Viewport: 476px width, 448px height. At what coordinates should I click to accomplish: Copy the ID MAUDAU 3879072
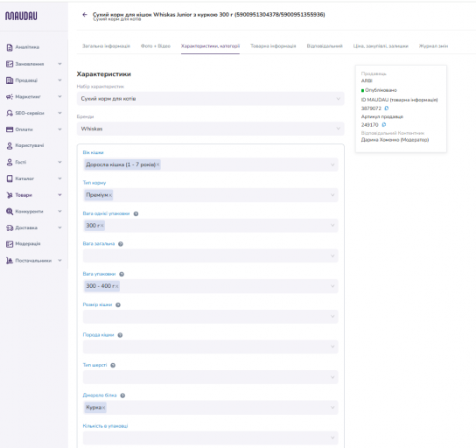387,108
